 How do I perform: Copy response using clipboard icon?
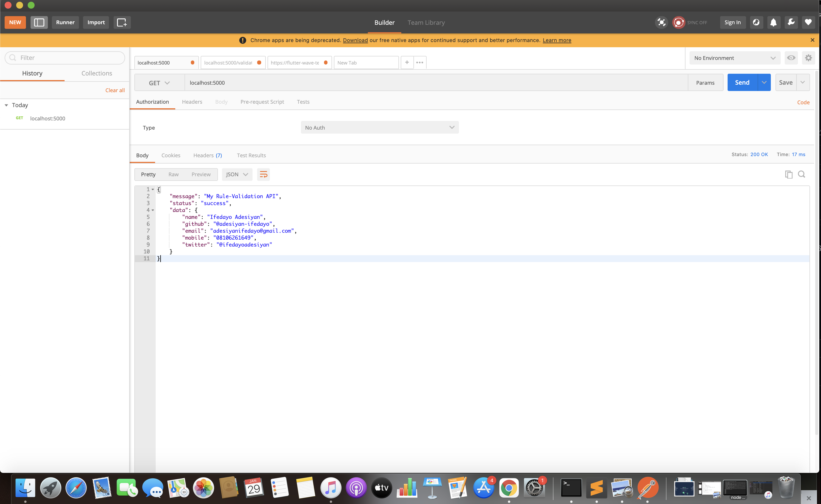point(788,174)
